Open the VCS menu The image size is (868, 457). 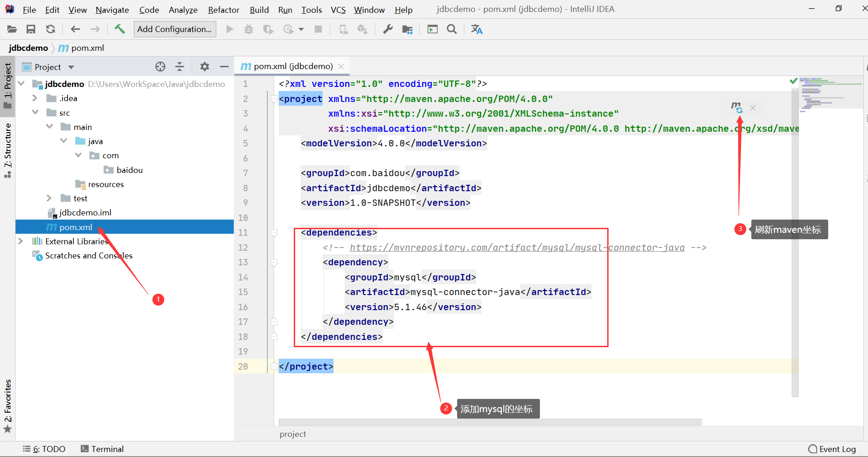(x=338, y=10)
